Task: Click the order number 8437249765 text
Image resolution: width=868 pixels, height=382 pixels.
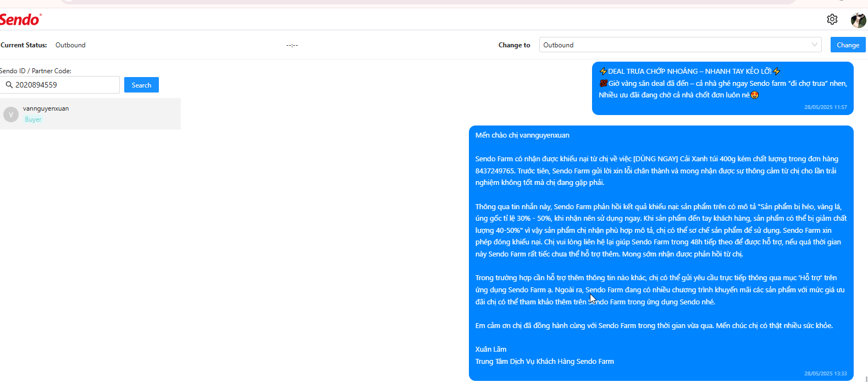Action: click(494, 171)
